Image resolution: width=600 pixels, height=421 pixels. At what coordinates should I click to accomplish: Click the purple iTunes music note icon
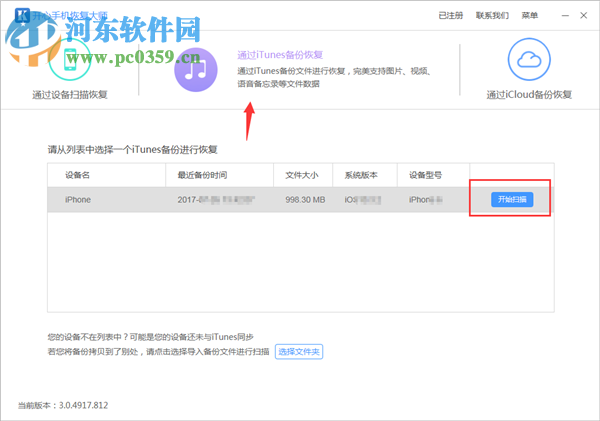click(x=196, y=70)
